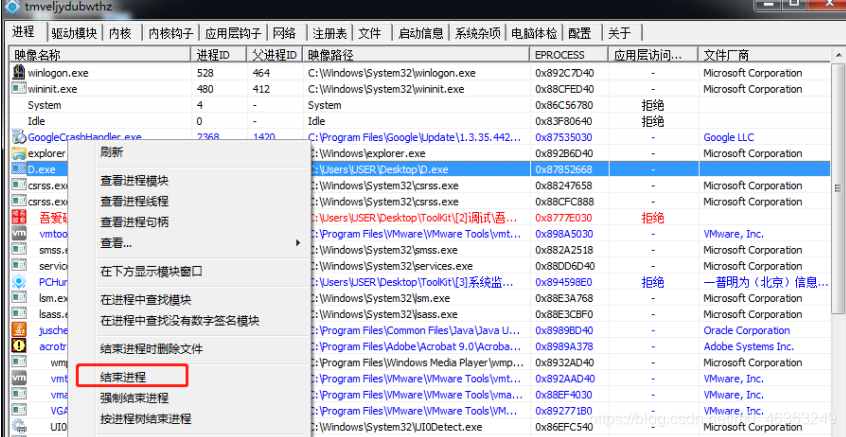Choose 查看进程句柄 in the context menu
846x437 pixels.
click(x=134, y=222)
